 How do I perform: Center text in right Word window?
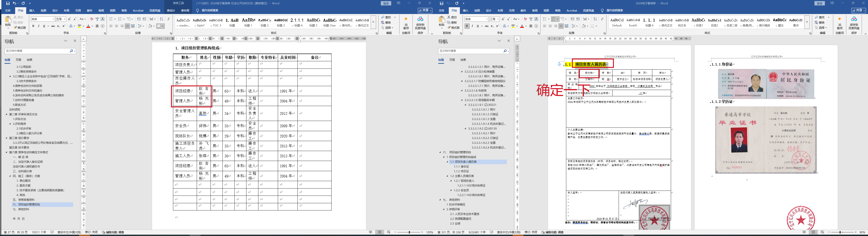tap(550, 26)
